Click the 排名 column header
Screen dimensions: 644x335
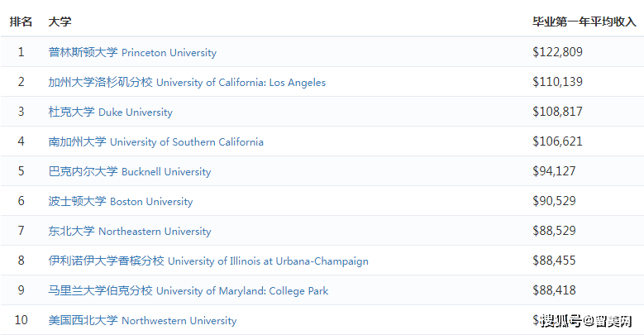click(x=21, y=22)
